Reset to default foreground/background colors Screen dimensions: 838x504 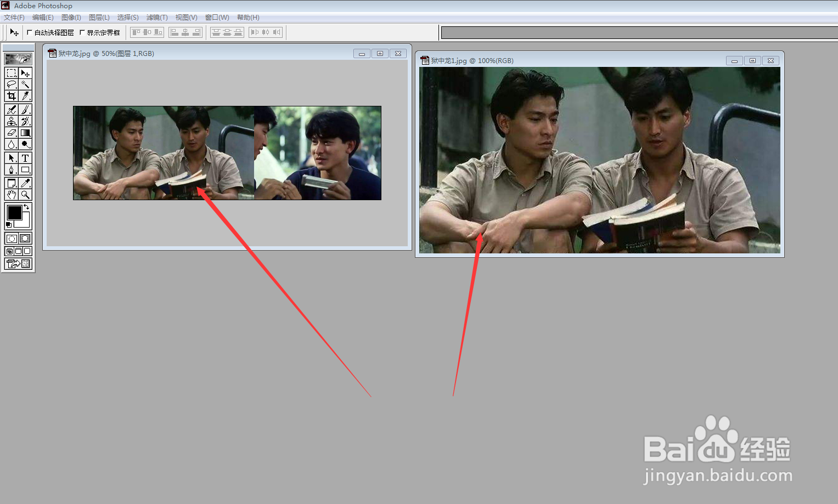pos(8,225)
